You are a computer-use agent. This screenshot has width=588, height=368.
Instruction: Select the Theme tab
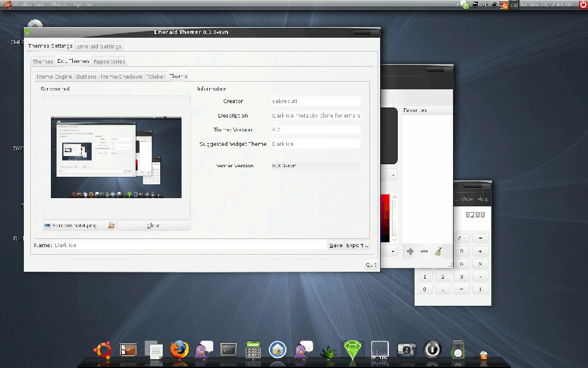point(178,76)
